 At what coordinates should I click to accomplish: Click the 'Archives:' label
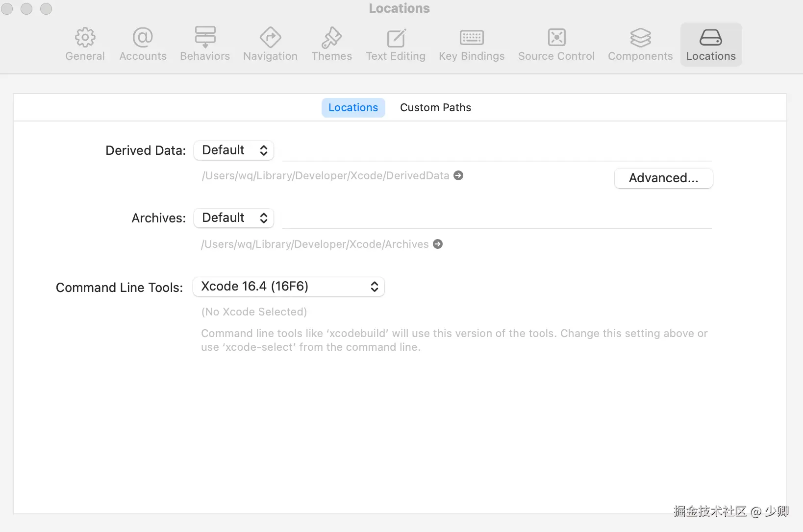click(x=159, y=218)
